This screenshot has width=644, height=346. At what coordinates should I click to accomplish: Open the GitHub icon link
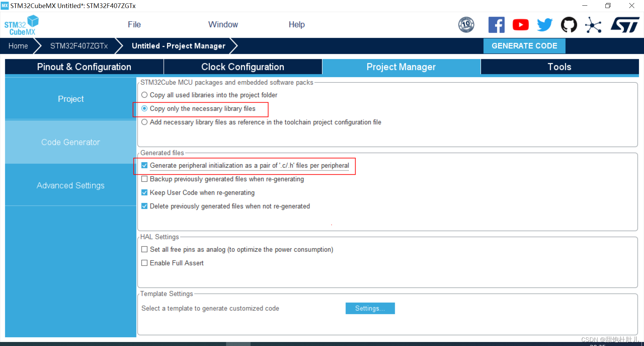click(x=569, y=25)
